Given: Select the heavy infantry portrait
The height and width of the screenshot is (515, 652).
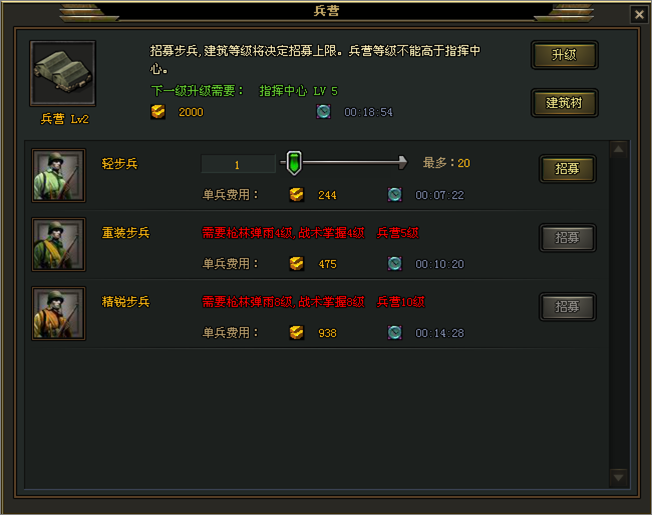Looking at the screenshot, I should [59, 244].
